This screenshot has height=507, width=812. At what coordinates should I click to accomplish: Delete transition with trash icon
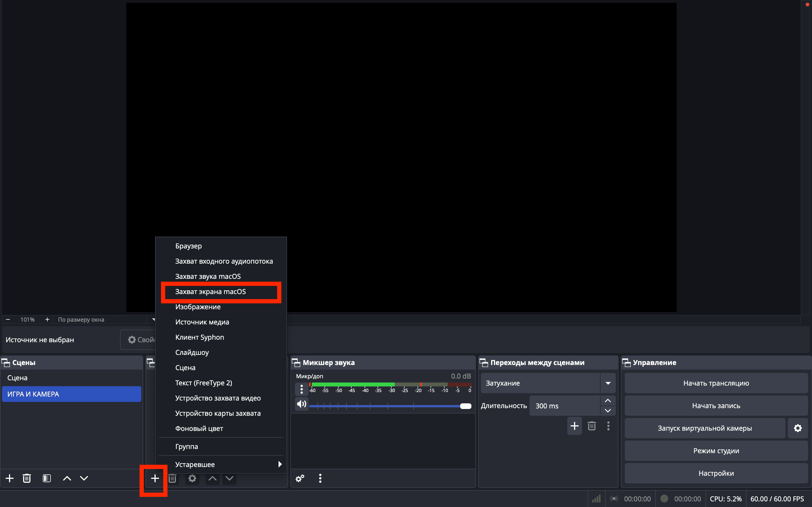tap(592, 426)
